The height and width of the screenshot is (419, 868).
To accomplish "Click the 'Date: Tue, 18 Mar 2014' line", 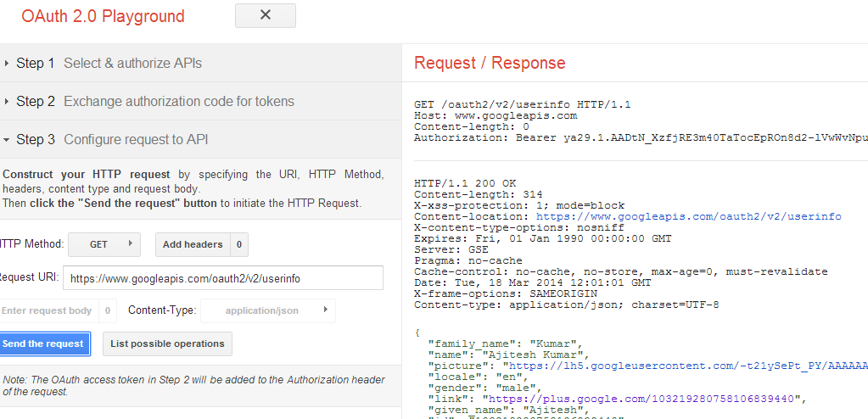I will 533,282.
